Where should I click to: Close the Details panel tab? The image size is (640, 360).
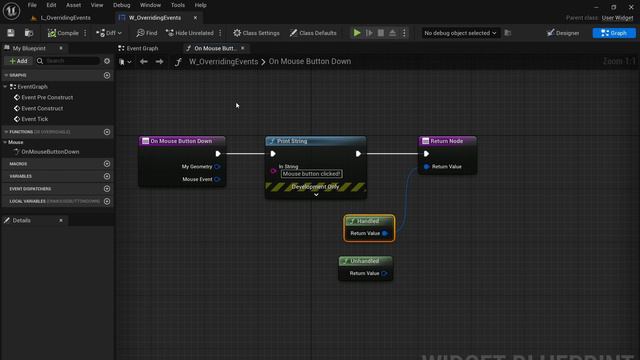[61, 220]
